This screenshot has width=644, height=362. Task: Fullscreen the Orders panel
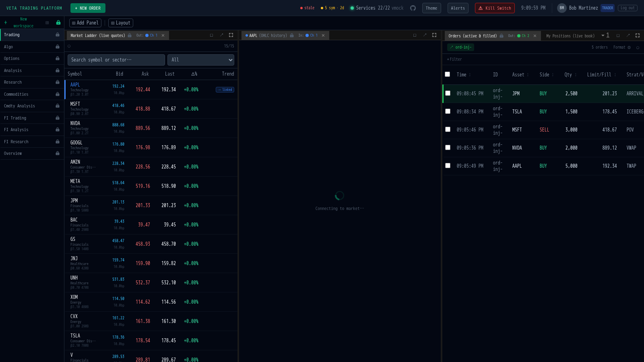[638, 35]
